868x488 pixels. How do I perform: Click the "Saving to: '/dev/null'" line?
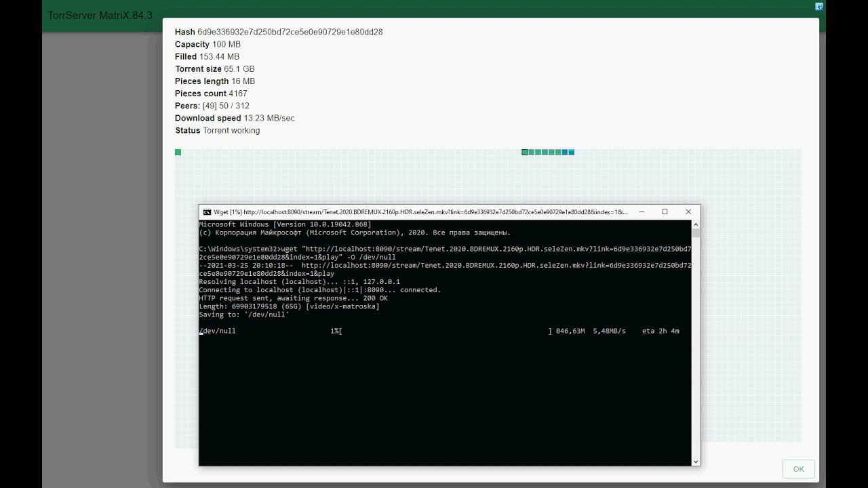tap(243, 314)
